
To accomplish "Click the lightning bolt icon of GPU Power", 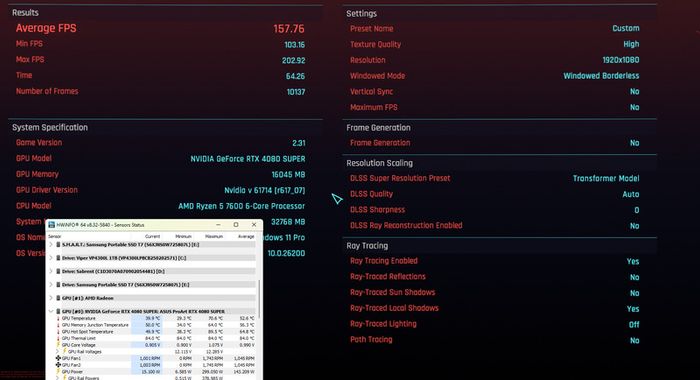I will 58,371.
